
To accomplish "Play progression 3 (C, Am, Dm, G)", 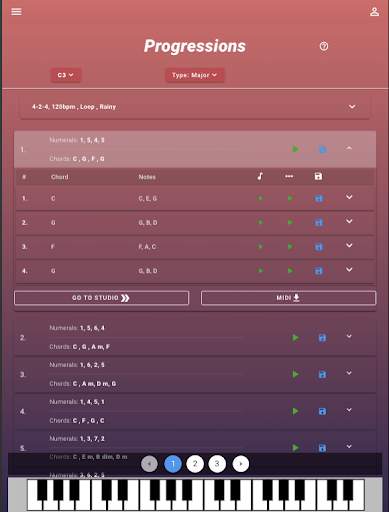I will pyautogui.click(x=295, y=374).
